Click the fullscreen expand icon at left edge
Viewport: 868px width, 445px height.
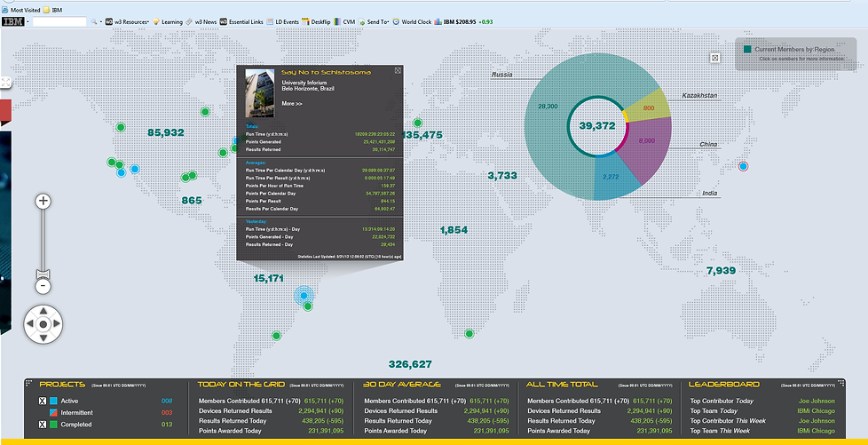(5, 83)
